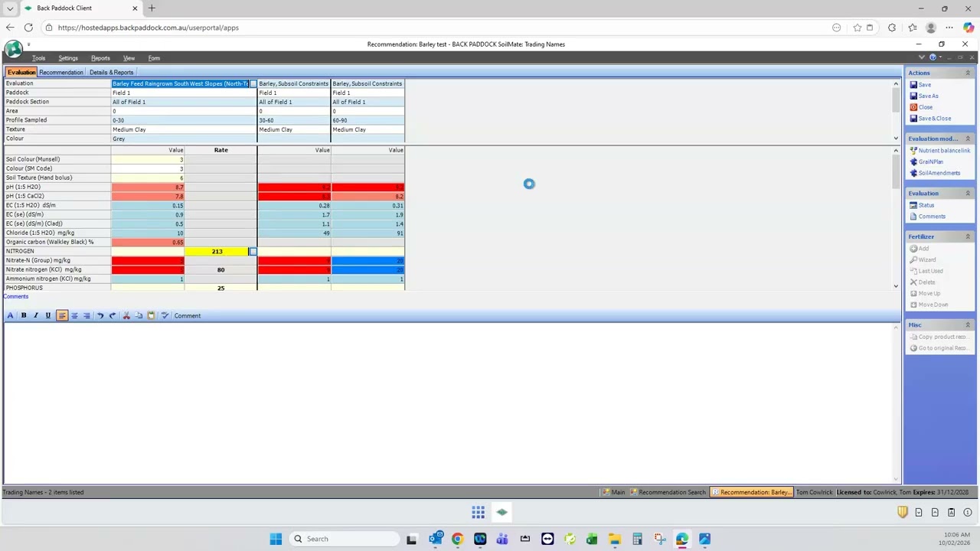This screenshot has height=551, width=980.
Task: Open Google Chrome from the taskbar
Action: pos(457,539)
